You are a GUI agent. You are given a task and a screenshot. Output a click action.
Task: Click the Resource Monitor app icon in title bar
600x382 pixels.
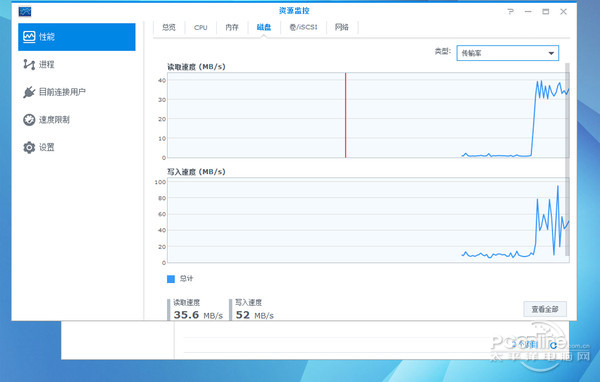(x=25, y=11)
